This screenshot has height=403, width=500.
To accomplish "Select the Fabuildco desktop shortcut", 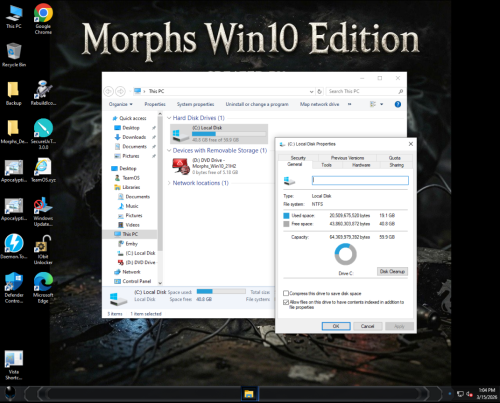I will click(43, 93).
